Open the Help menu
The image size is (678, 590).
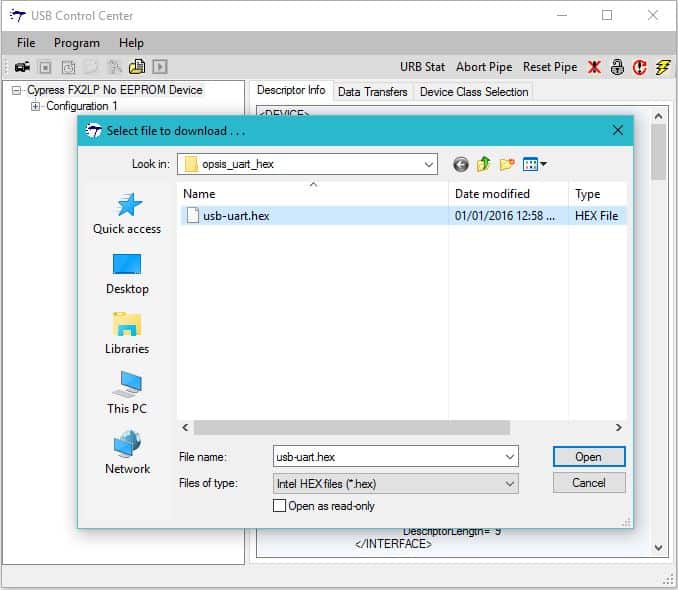[131, 43]
